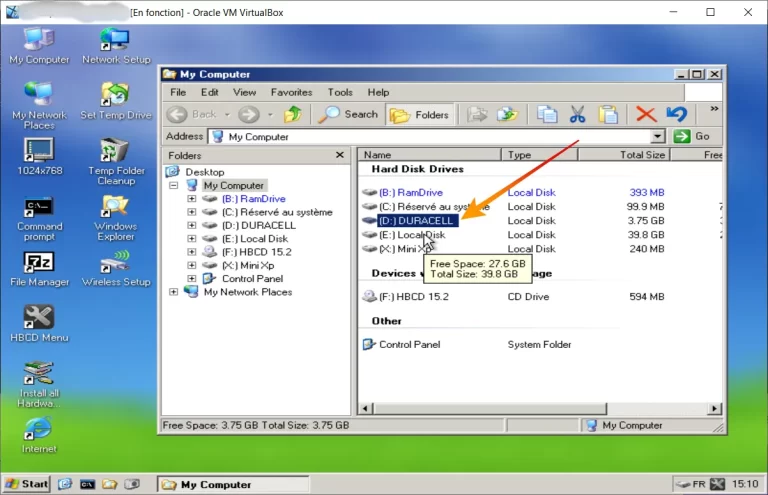Open My Computer desktop icon
768x495 pixels.
tap(39, 45)
